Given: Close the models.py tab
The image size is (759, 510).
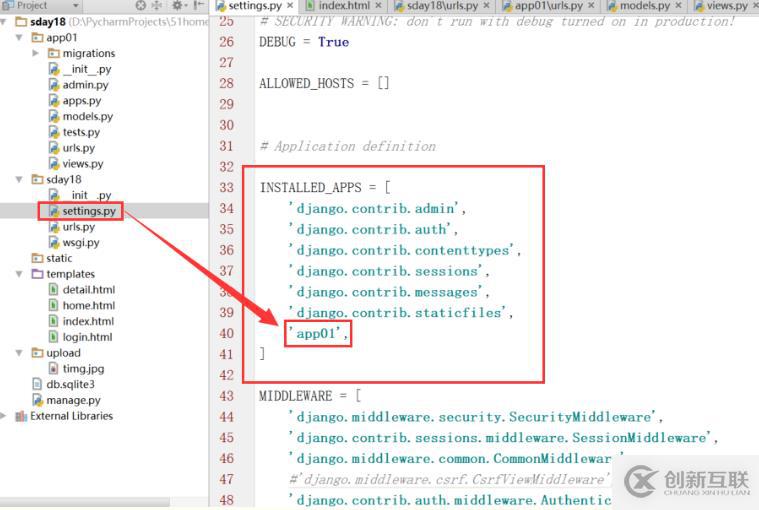Looking at the screenshot, I should click(679, 5).
